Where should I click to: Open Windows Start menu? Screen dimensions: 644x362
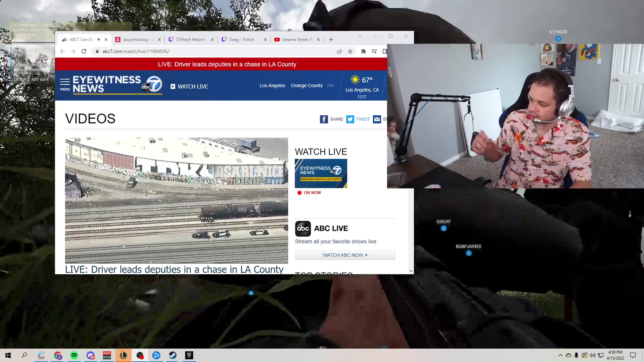8,355
